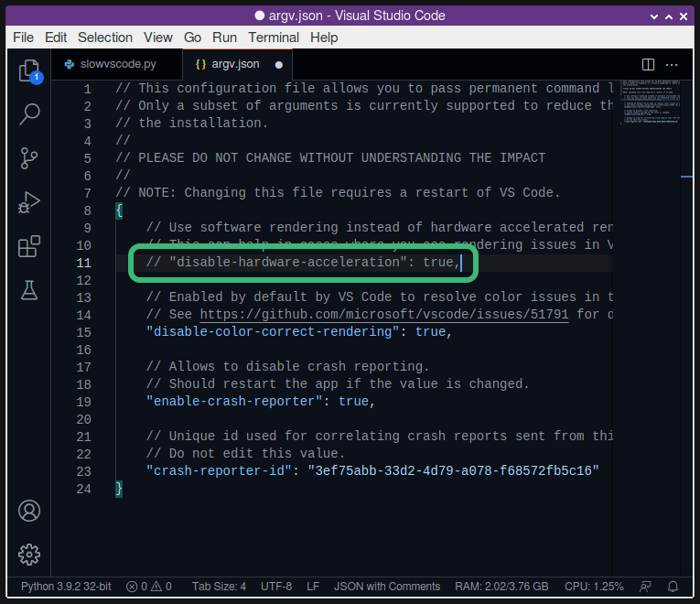Open the File menu
This screenshot has height=604, width=700.
pyautogui.click(x=23, y=38)
